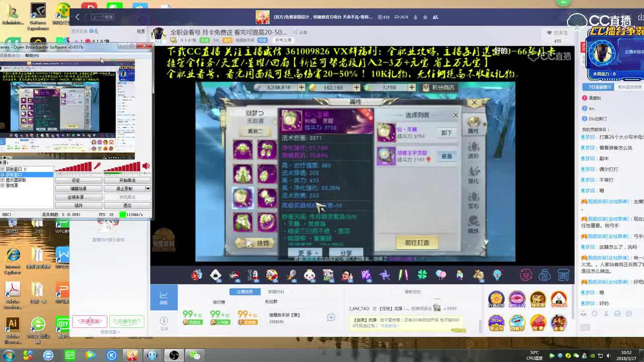Click the Windows Start button

[x=9, y=355]
